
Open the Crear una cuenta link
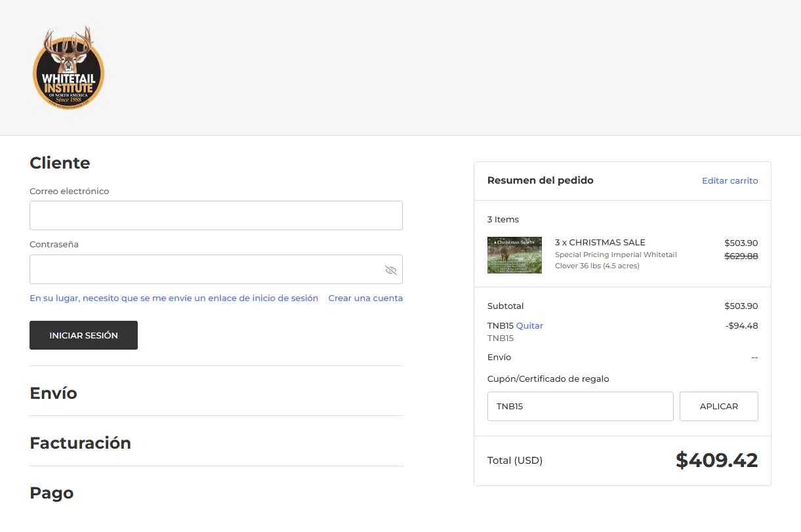(365, 298)
